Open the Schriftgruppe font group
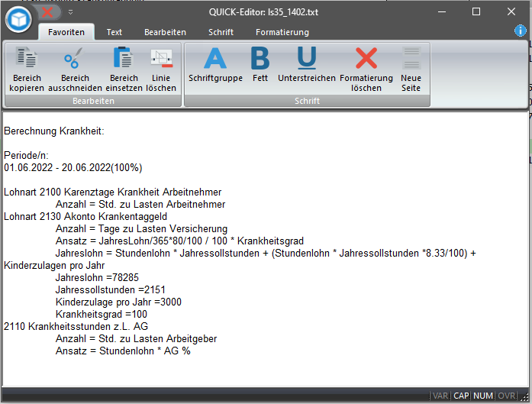532x404 pixels. 215,60
